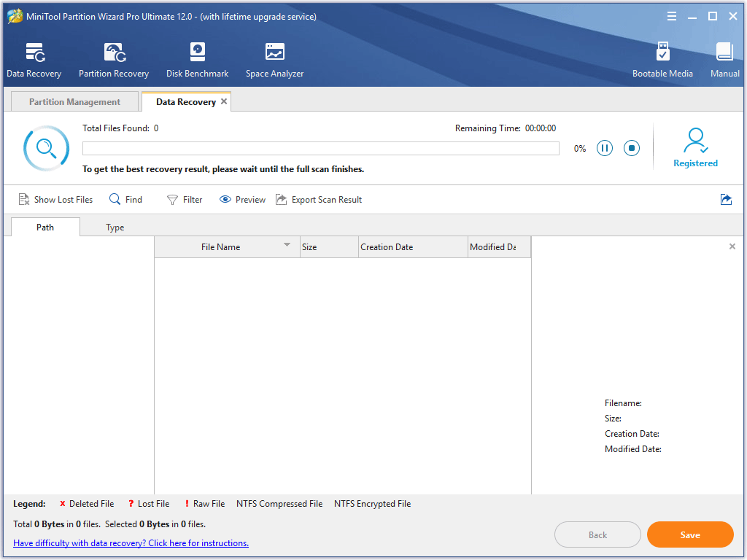Click the NTFS Compressed File legend text

point(279,504)
